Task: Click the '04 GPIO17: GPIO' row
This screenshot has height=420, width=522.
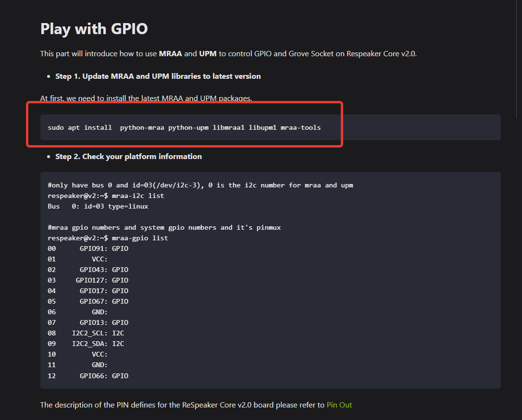Action: click(x=88, y=291)
